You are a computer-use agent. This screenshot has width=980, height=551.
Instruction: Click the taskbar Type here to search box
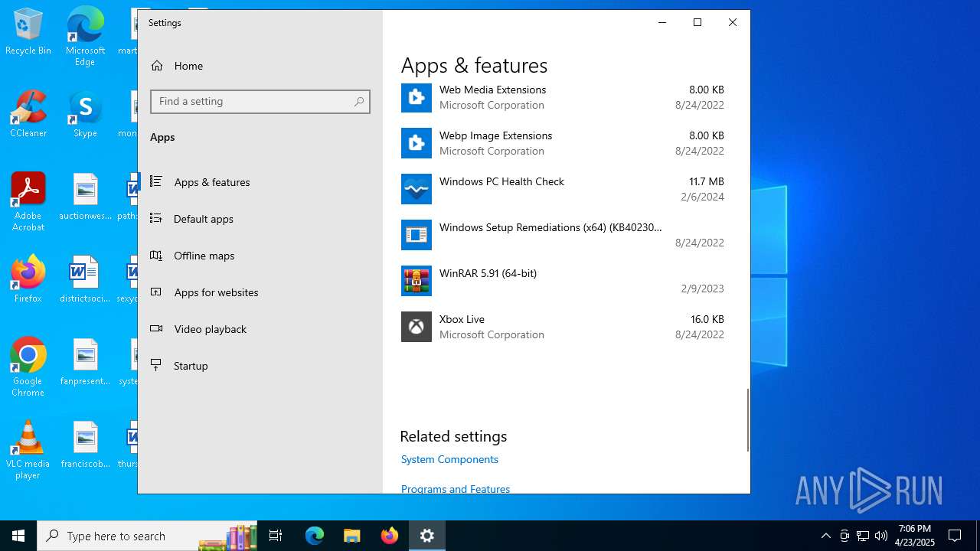[148, 536]
